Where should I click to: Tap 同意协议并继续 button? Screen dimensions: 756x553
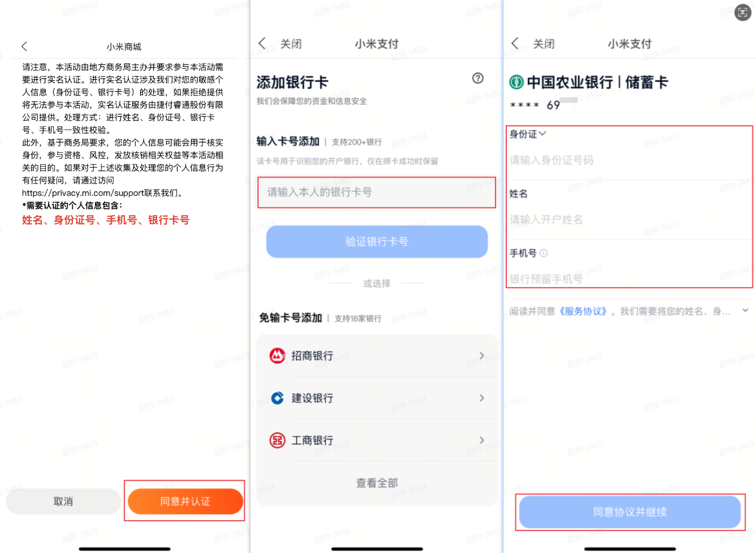coord(630,512)
